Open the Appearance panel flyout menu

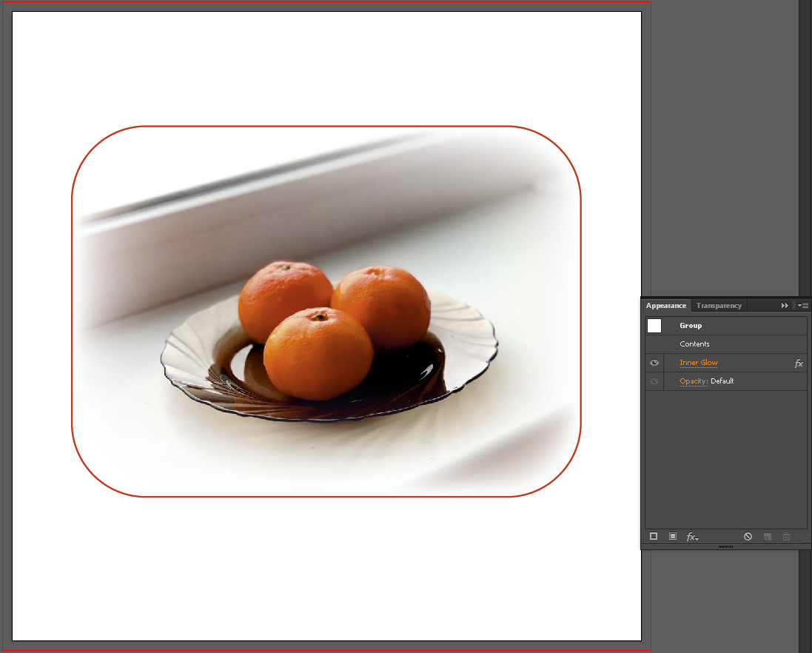[x=803, y=306]
